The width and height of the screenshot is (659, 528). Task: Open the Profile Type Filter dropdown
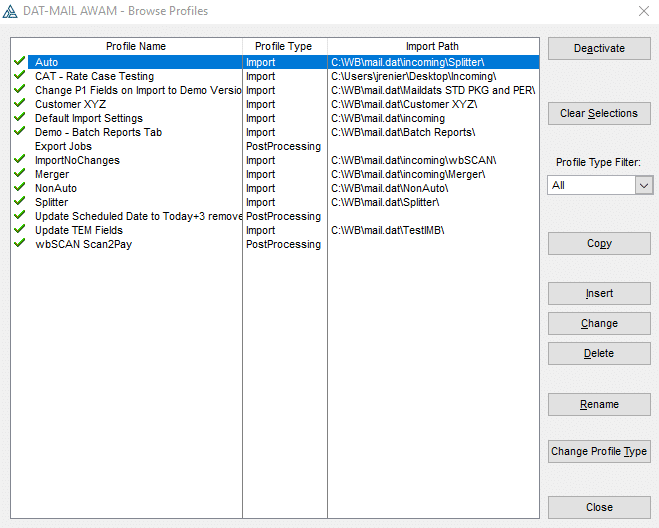(x=644, y=185)
